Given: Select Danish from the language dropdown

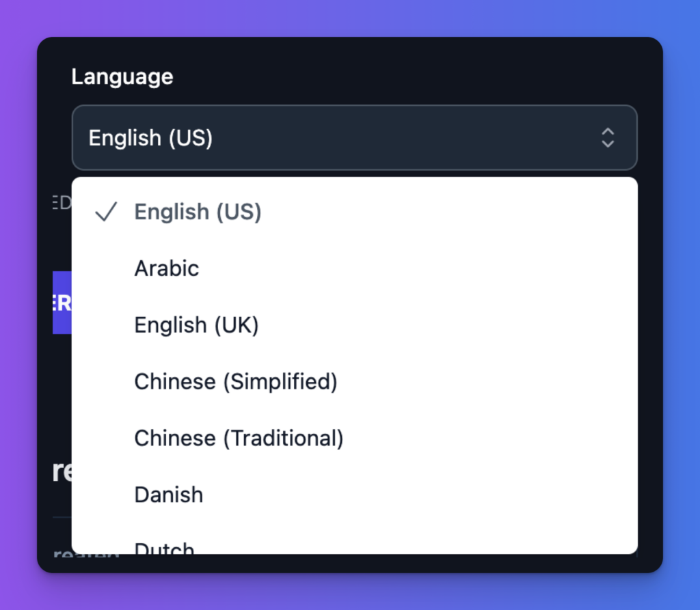Looking at the screenshot, I should [x=168, y=495].
